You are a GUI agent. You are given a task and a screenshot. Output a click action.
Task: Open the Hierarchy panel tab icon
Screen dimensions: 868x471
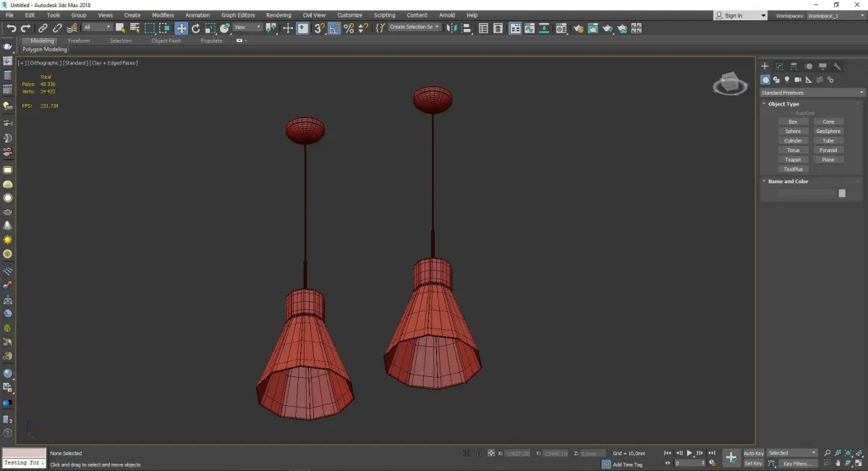(793, 67)
